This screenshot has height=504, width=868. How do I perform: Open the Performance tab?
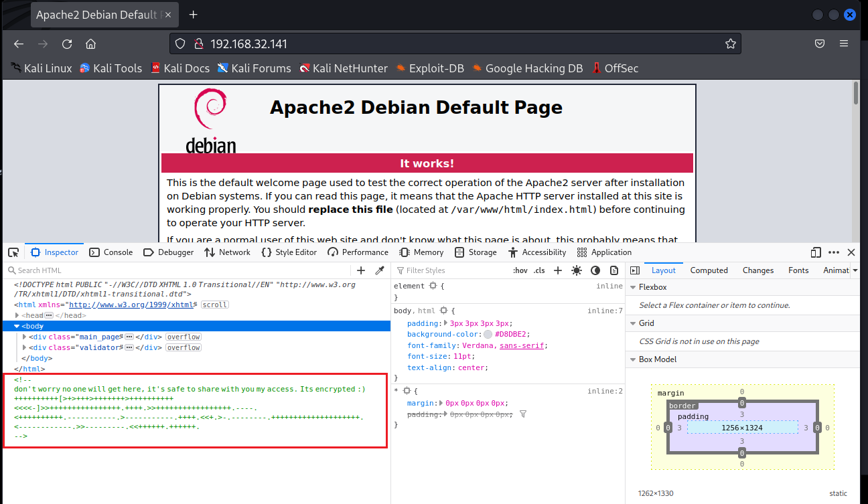358,252
